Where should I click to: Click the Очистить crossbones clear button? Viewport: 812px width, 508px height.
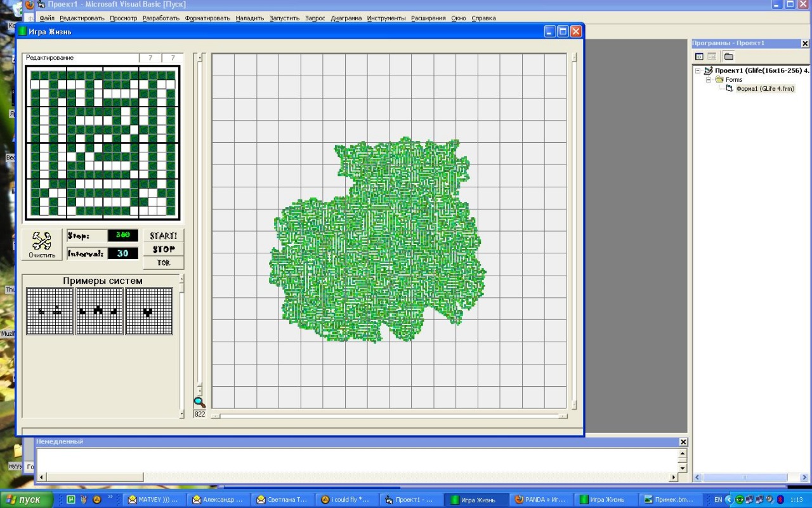coord(42,245)
